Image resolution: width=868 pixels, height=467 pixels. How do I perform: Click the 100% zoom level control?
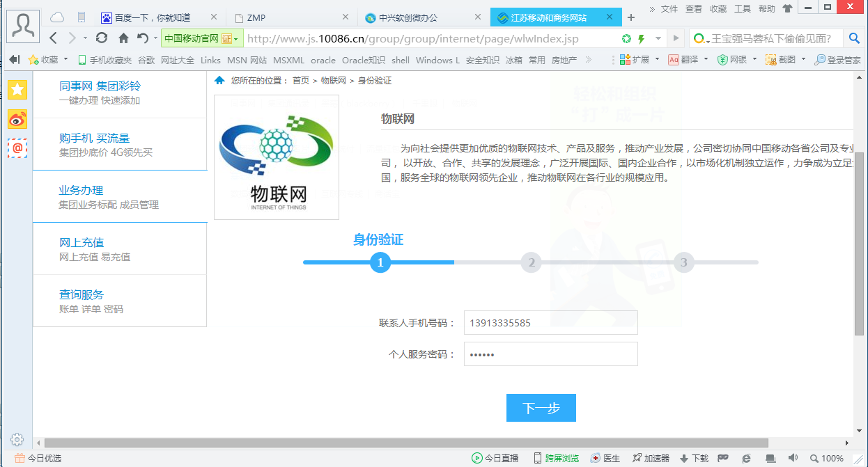(826, 458)
